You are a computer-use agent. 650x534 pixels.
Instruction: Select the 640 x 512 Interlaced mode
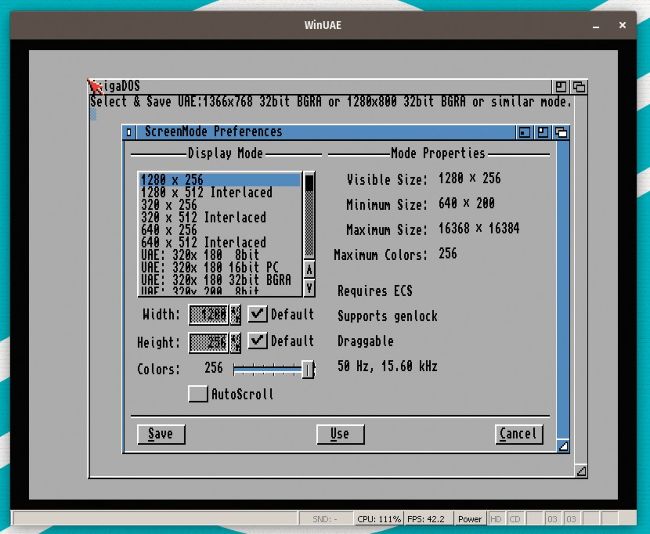pos(204,242)
